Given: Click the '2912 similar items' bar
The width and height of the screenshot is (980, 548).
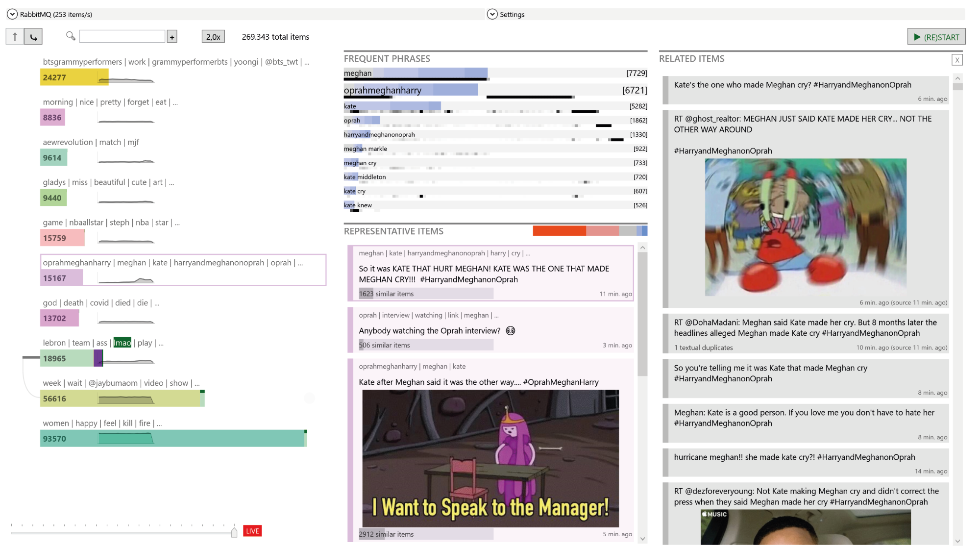Looking at the screenshot, I should pyautogui.click(x=426, y=534).
